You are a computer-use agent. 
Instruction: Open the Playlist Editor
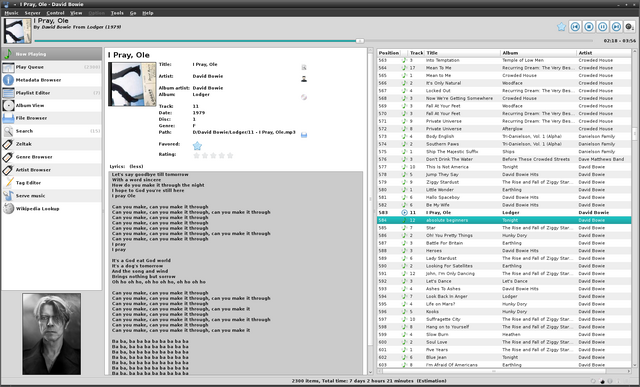tap(51, 93)
